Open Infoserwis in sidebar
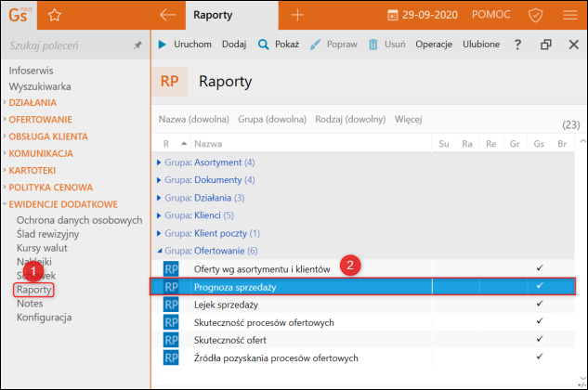 (x=32, y=71)
